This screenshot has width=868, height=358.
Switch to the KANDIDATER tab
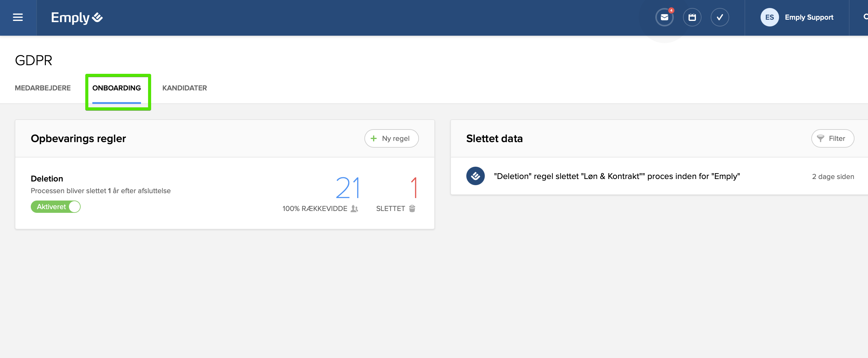[184, 88]
